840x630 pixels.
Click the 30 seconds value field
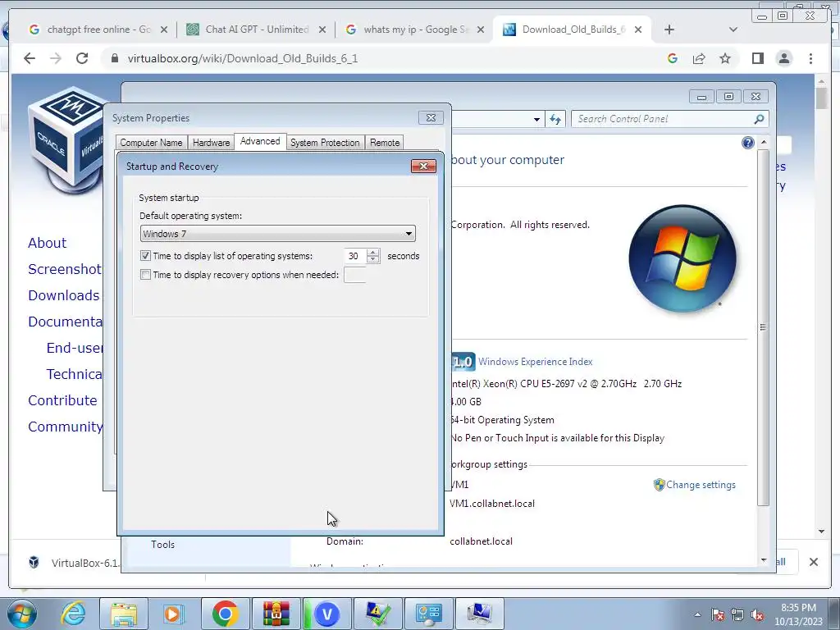click(355, 256)
